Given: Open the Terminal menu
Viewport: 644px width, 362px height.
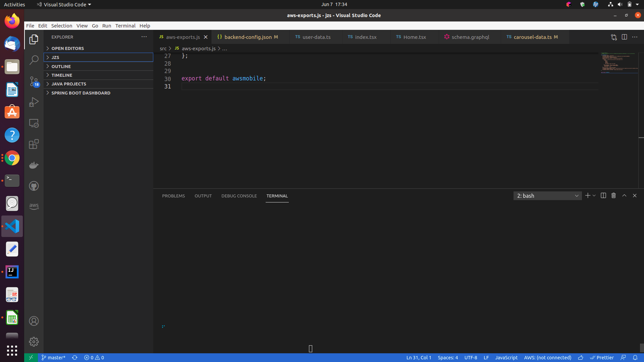Looking at the screenshot, I should [125, 25].
